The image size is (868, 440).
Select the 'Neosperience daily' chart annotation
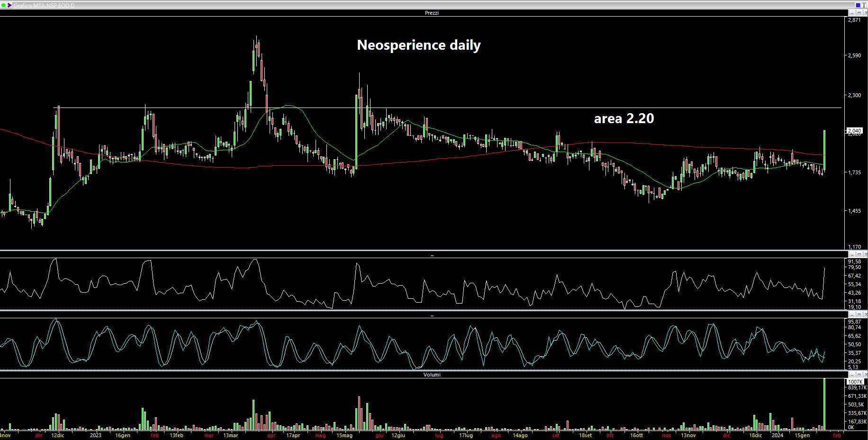click(x=418, y=45)
